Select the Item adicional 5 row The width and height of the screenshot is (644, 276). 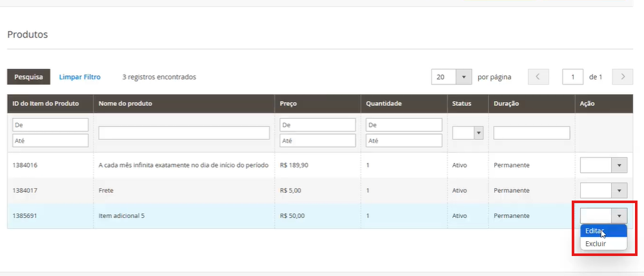[194, 215]
